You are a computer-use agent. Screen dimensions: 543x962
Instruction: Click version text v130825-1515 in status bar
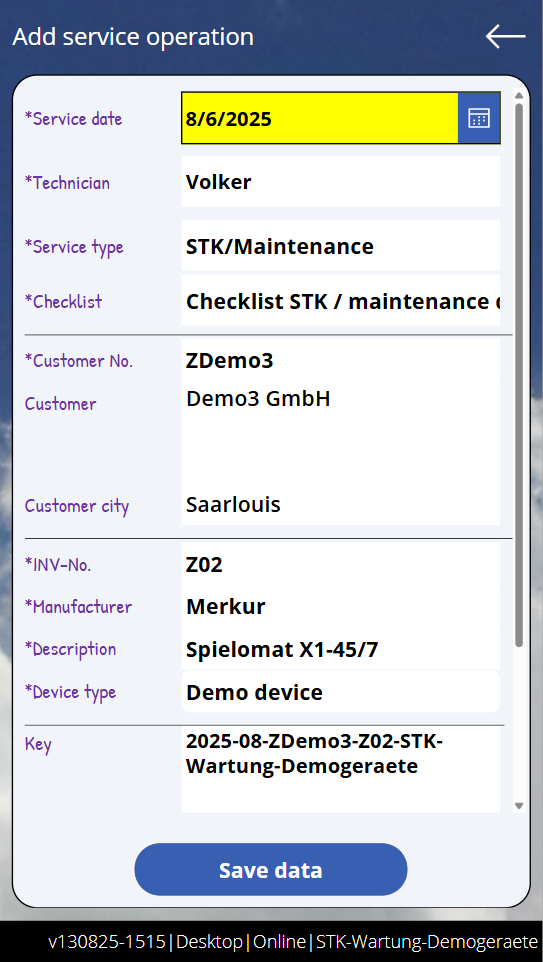pos(106,941)
